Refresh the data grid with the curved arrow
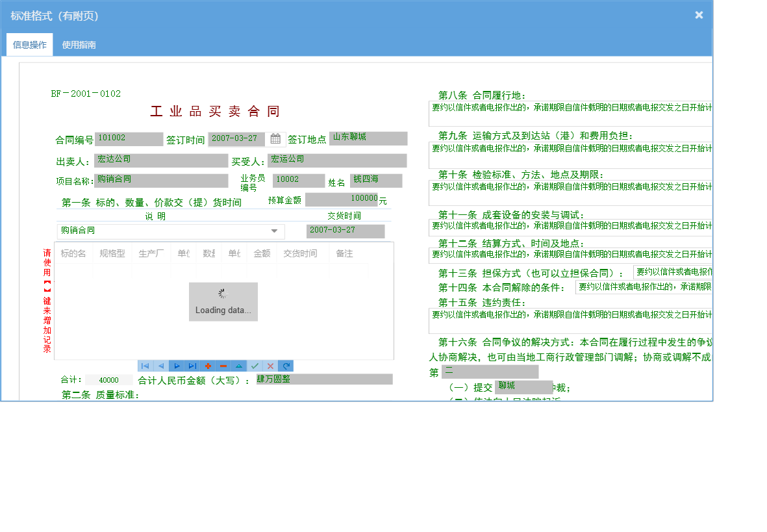The width and height of the screenshot is (767, 532). pyautogui.click(x=285, y=366)
